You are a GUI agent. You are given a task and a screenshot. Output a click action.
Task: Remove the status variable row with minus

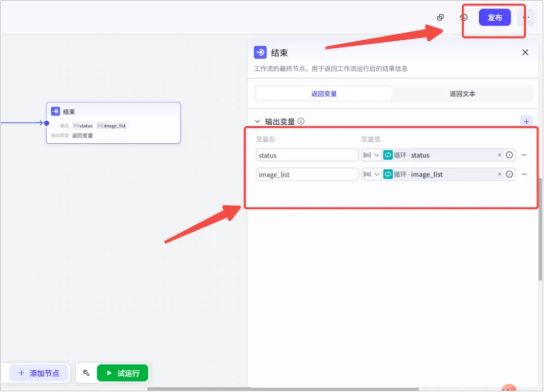coord(524,155)
